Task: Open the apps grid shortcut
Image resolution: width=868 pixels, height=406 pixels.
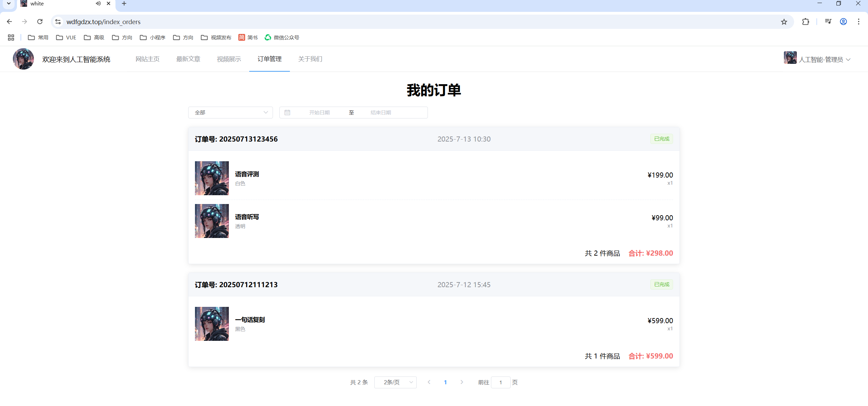Action: (x=11, y=37)
